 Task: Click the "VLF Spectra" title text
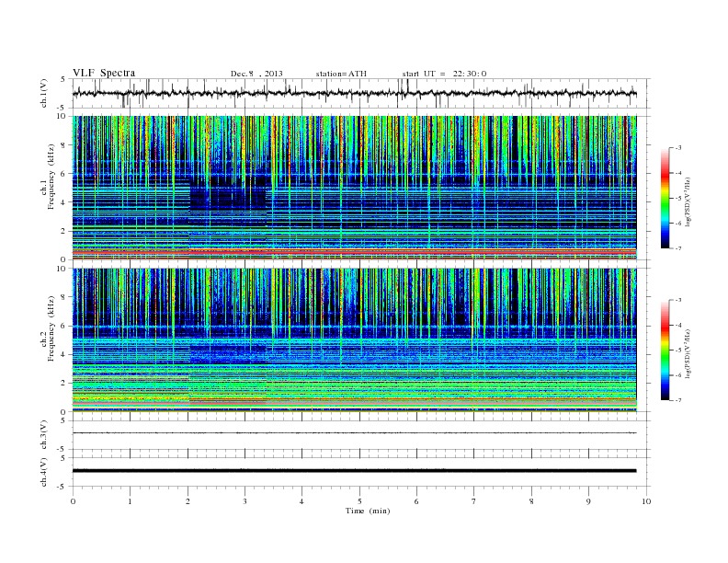[104, 73]
